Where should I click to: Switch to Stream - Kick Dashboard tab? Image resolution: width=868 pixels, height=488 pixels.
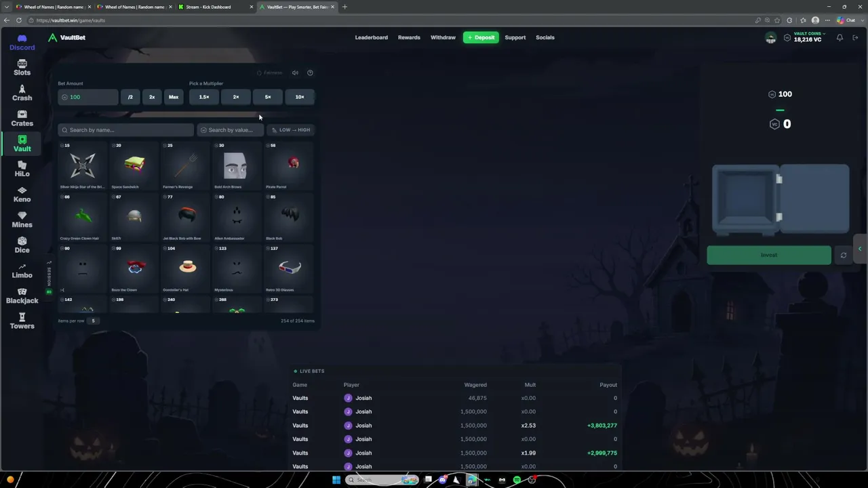pos(215,7)
